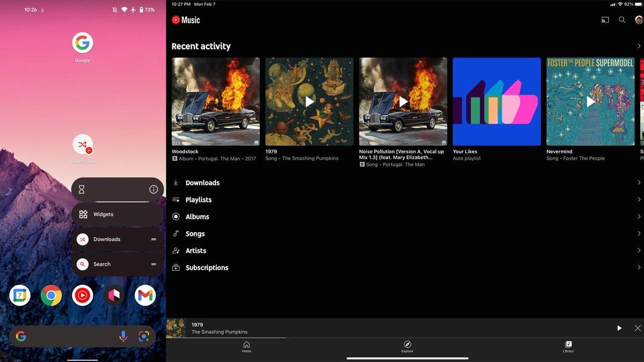Play Nevermind by Foster The People
Screen dimensions: 644x362
pos(590,102)
